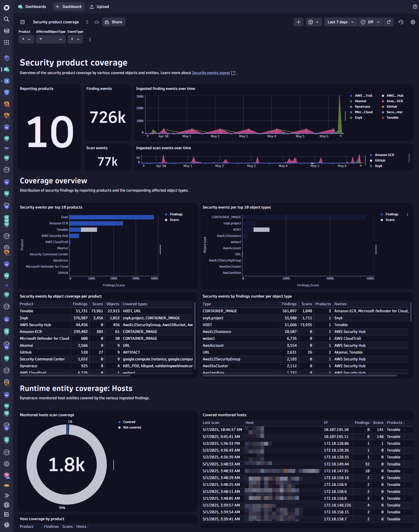Open the lifebuoy support icon

[x=7, y=505]
